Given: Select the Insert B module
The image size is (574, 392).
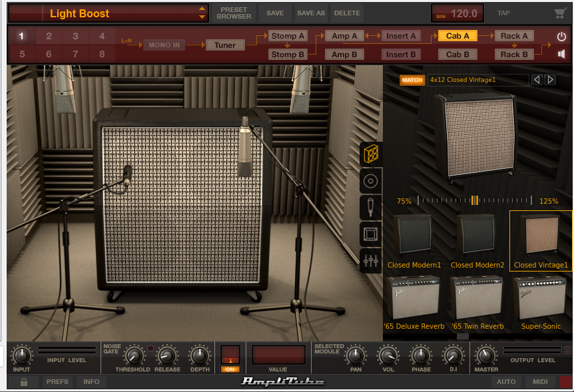Looking at the screenshot, I should point(401,55).
